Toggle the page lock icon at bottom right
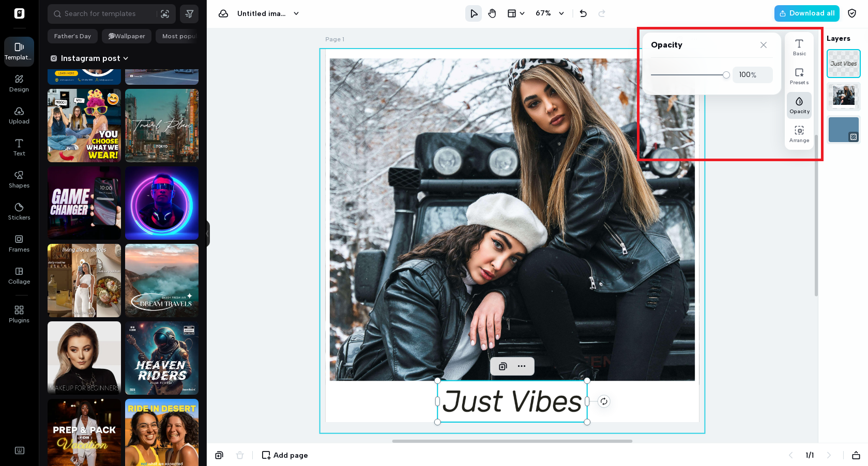 pyautogui.click(x=855, y=455)
